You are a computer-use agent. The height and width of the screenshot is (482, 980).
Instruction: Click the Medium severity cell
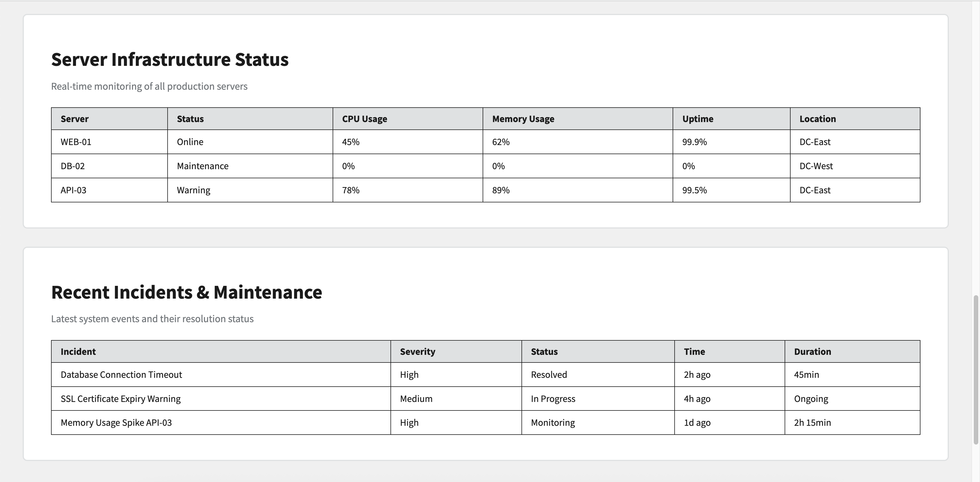pos(416,399)
